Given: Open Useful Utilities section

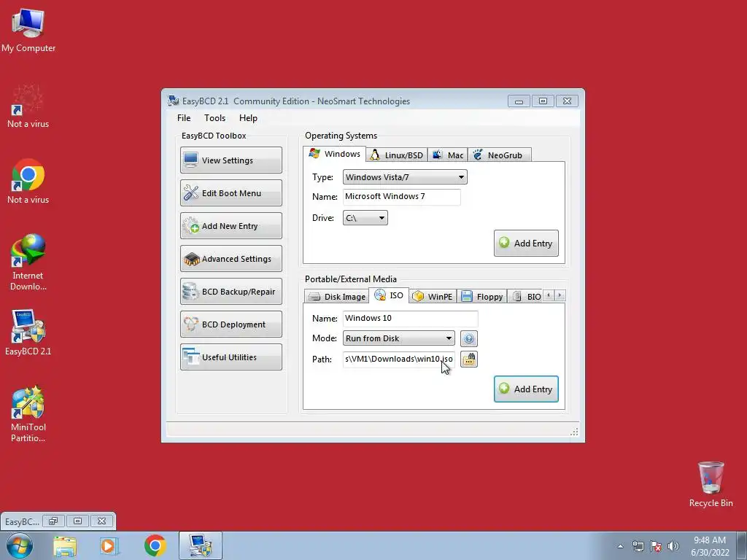Looking at the screenshot, I should [x=231, y=357].
